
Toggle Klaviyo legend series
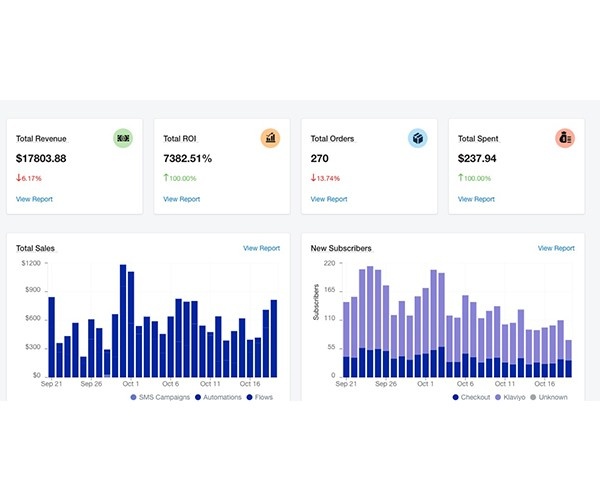(x=510, y=397)
